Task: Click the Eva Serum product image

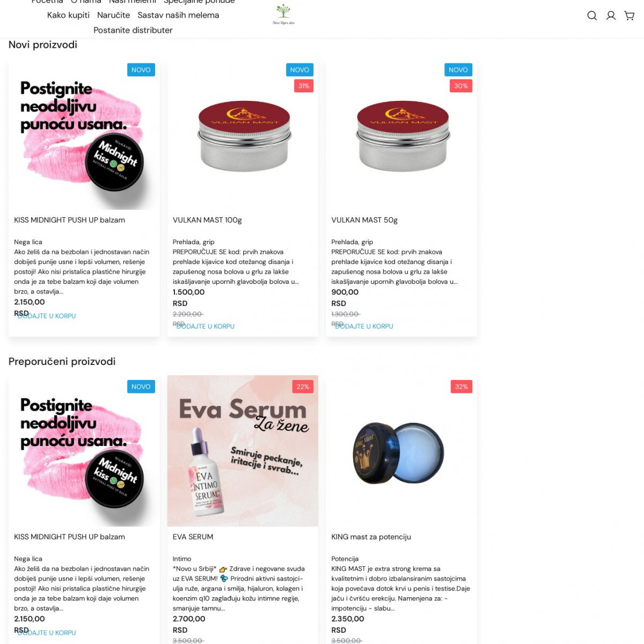Action: coord(243,451)
